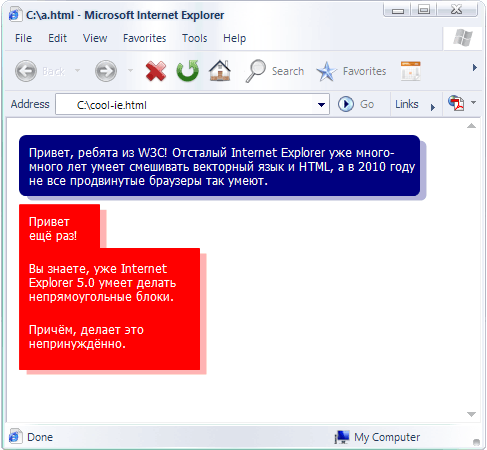Open the Edit menu
Viewport: 487px width, 450px height.
tap(57, 38)
